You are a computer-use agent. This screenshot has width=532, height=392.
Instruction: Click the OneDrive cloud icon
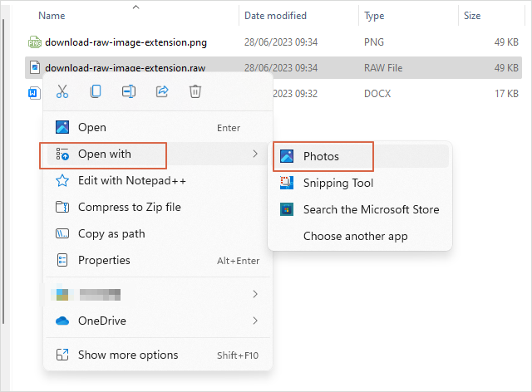point(62,321)
